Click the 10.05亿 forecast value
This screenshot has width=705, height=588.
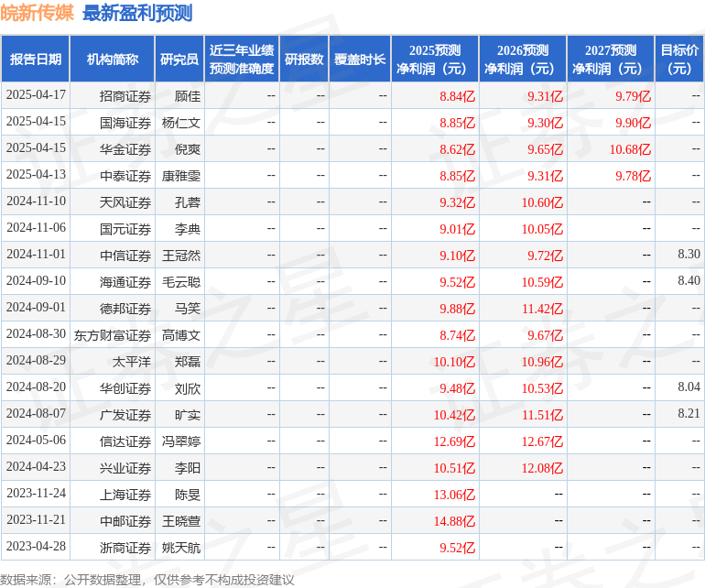pos(542,229)
